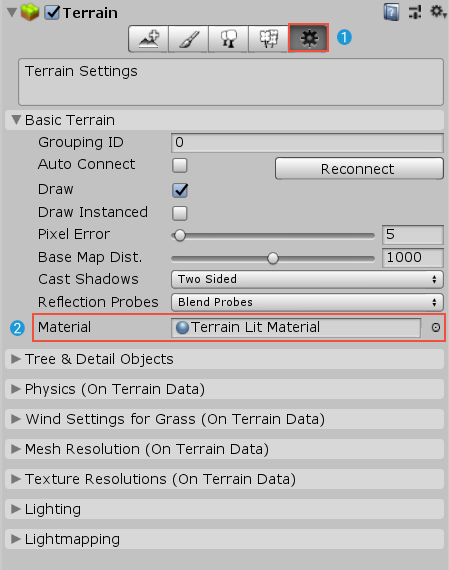The image size is (449, 570).
Task: Collapse the Terrain component foldout arrow
Action: (12, 12)
